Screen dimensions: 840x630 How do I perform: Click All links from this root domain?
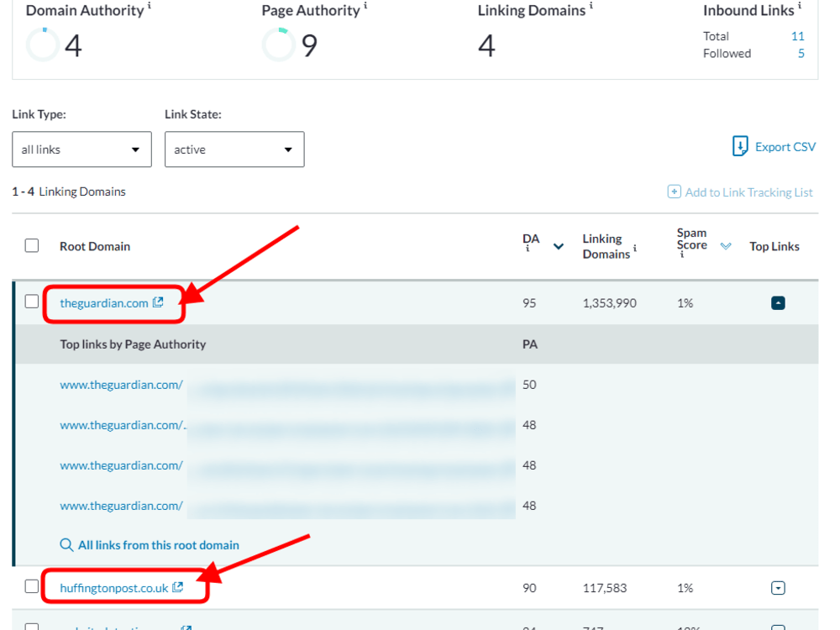click(x=159, y=545)
